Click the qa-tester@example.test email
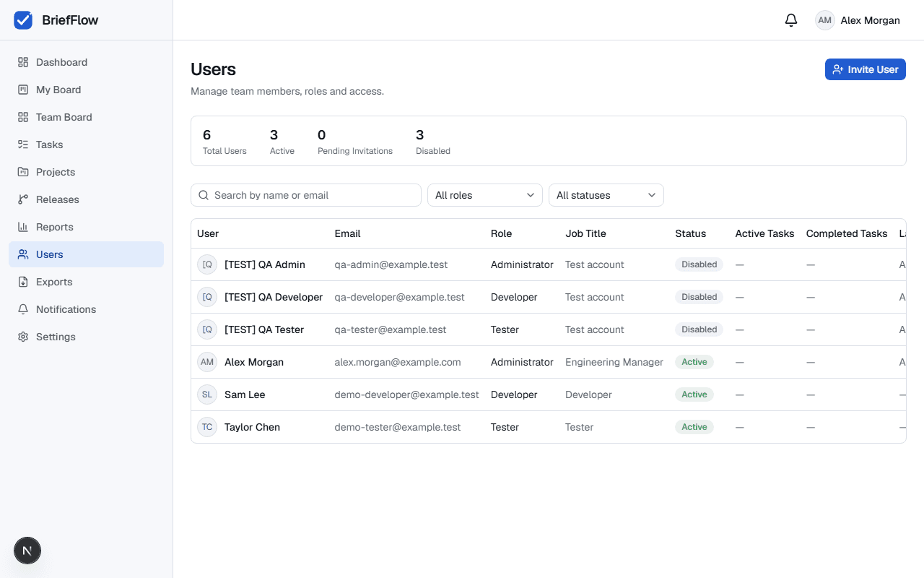The height and width of the screenshot is (578, 924). pos(391,329)
